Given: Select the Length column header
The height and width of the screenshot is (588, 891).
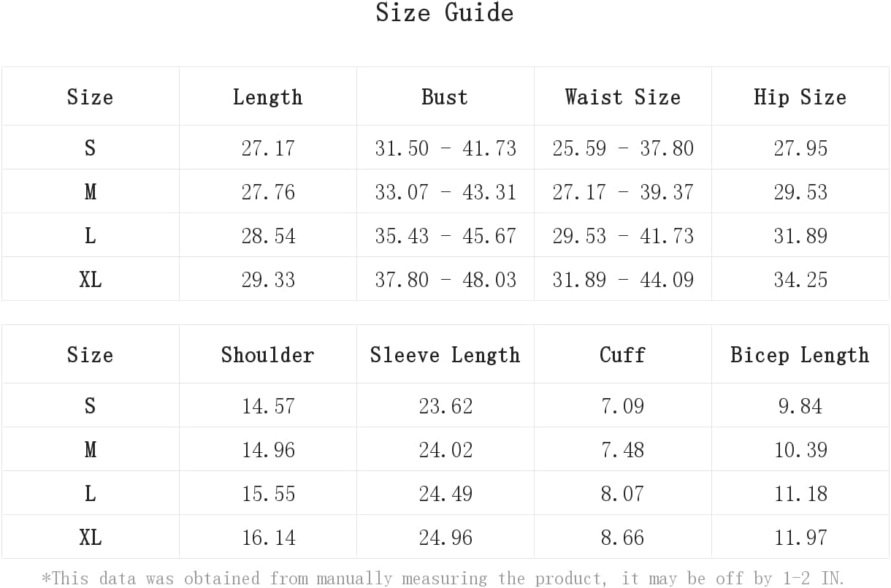Looking at the screenshot, I should tap(267, 97).
